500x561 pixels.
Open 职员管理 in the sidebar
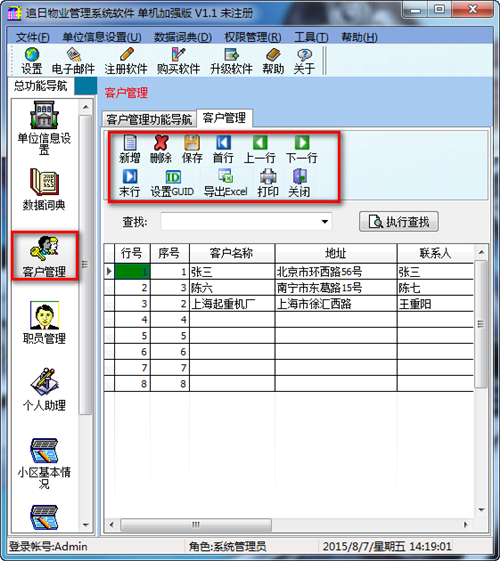coord(44,323)
